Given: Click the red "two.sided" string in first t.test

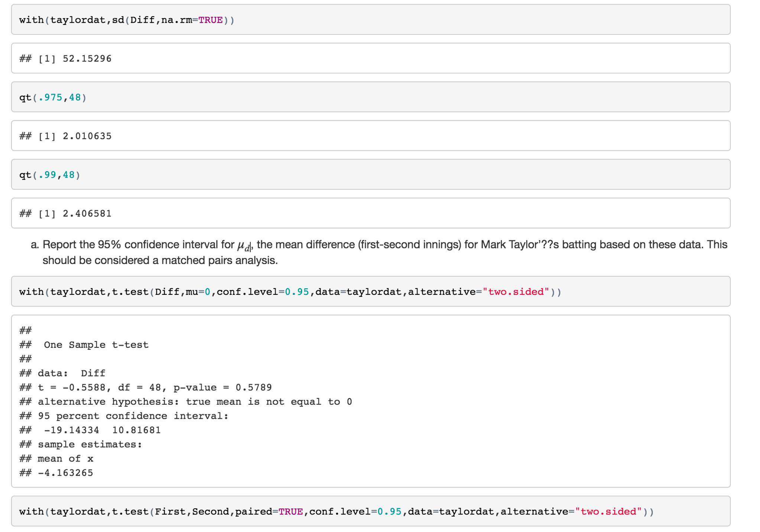Looking at the screenshot, I should pyautogui.click(x=516, y=292).
